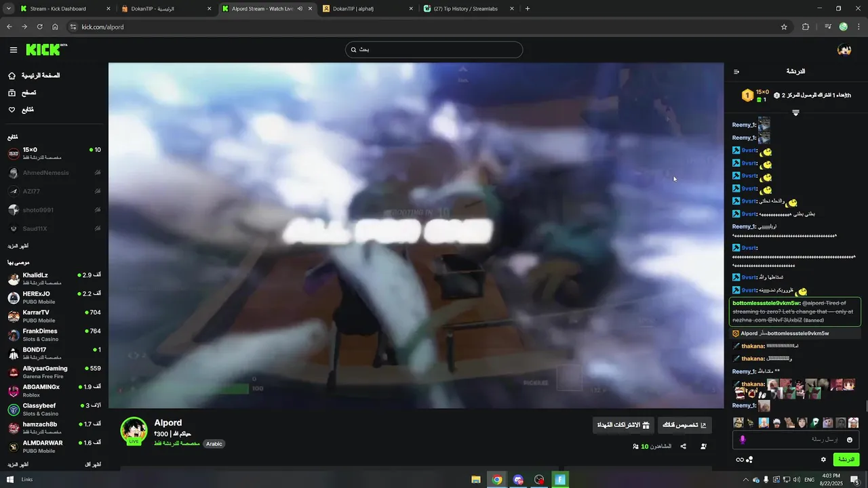Bookmark this page with star icon

[x=784, y=27]
